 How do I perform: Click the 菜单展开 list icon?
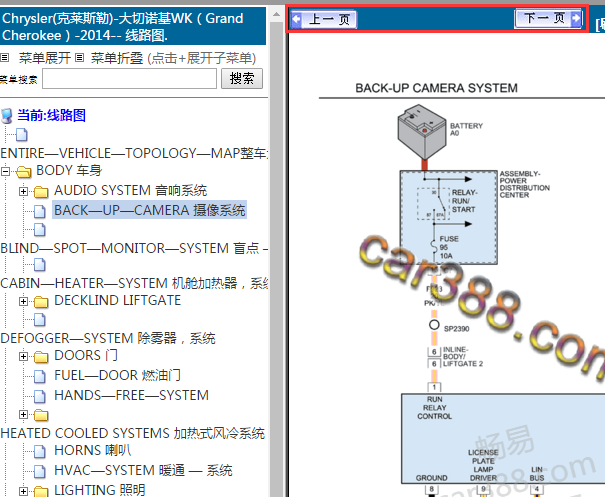point(5,58)
